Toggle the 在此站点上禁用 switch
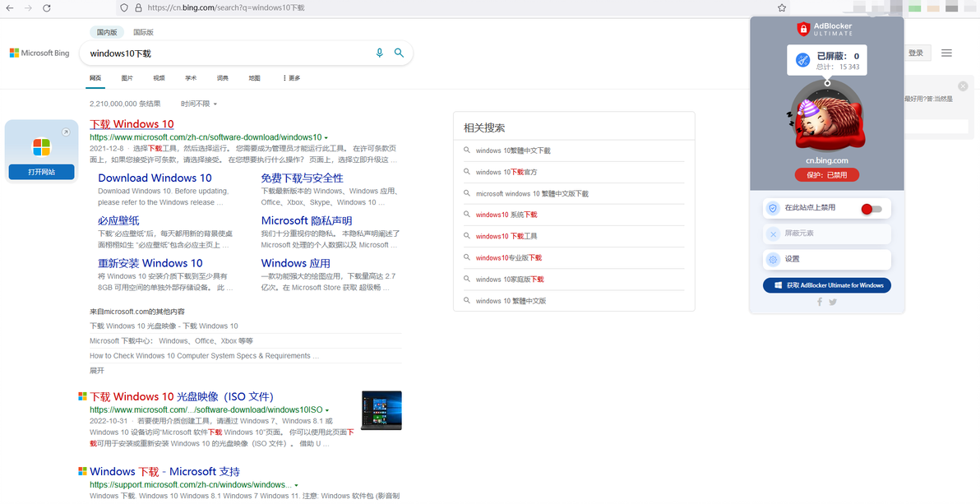980x504 pixels. tap(871, 208)
